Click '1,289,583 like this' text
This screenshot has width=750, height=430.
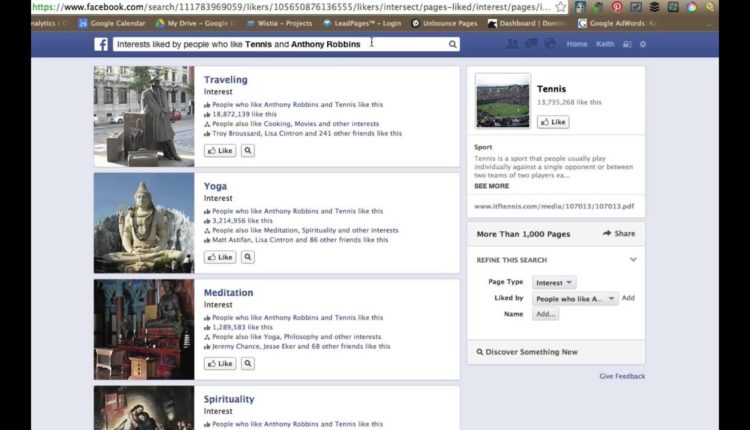click(x=242, y=327)
